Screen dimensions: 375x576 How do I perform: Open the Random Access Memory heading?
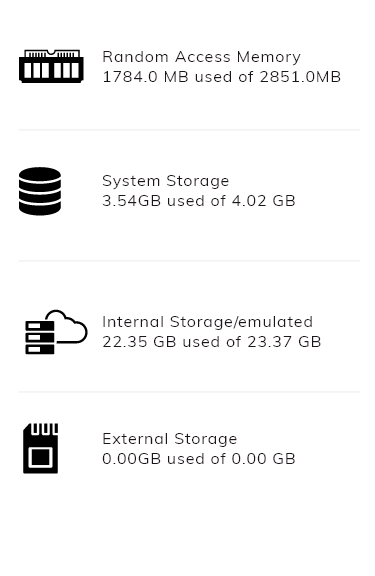201,57
